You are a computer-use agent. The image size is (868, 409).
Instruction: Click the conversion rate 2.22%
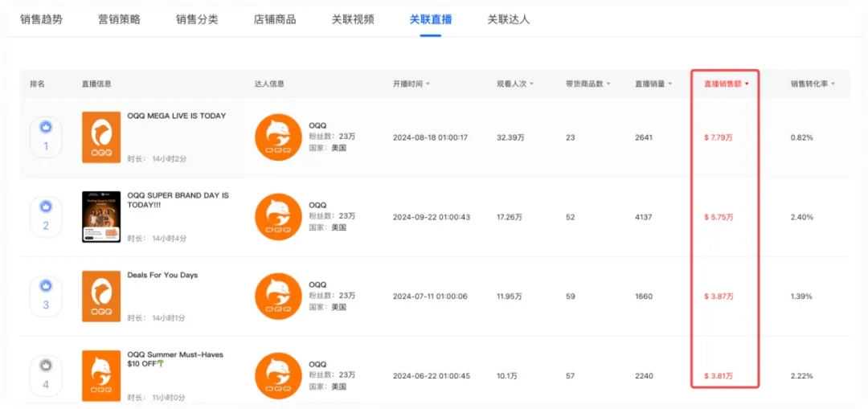(x=801, y=376)
